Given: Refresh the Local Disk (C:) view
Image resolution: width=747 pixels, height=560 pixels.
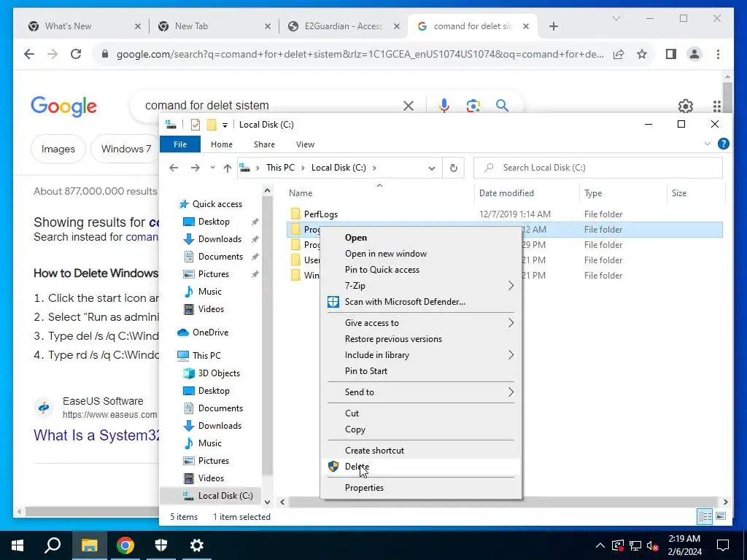Looking at the screenshot, I should click(x=454, y=168).
